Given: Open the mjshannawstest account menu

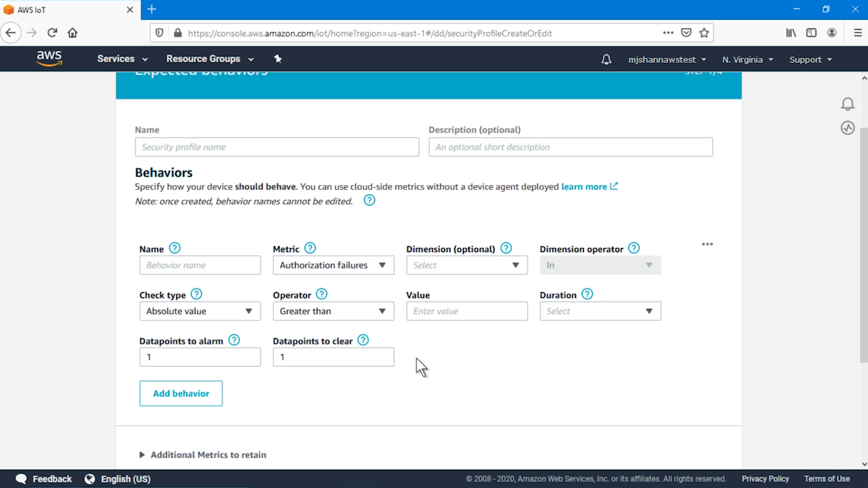Looking at the screenshot, I should point(667,60).
